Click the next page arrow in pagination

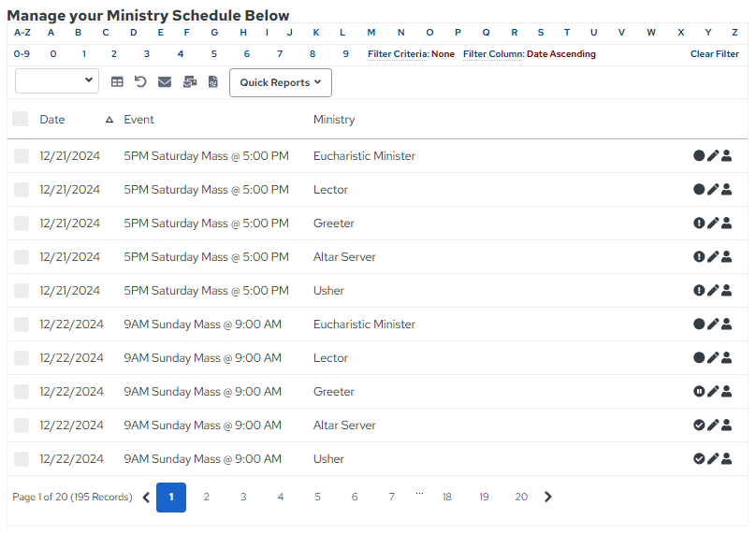tap(547, 497)
